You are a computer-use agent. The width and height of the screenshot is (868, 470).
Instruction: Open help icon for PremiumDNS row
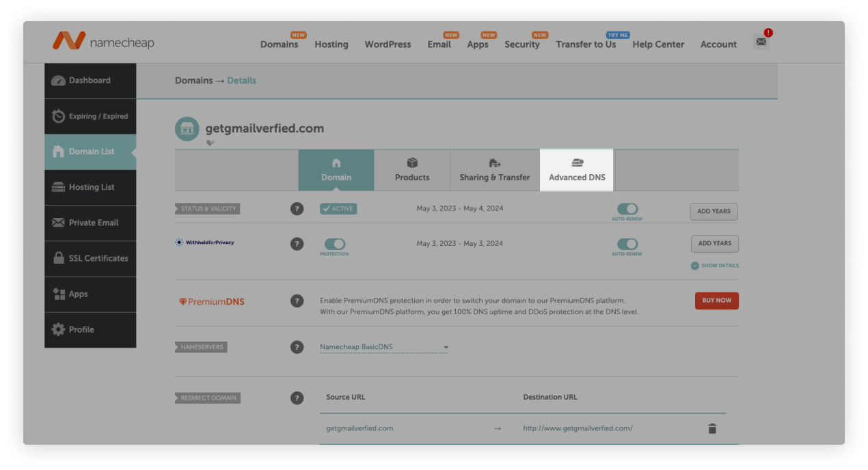(x=297, y=301)
